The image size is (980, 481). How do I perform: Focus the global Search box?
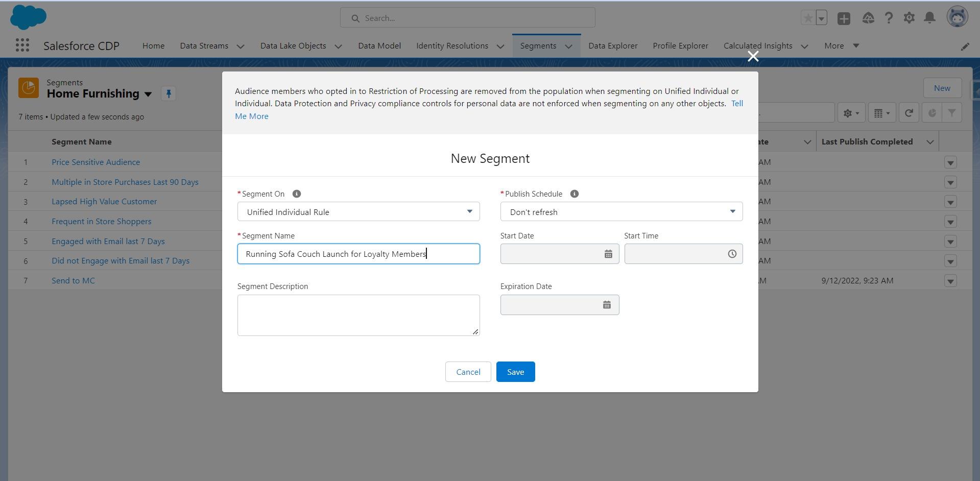click(x=467, y=18)
